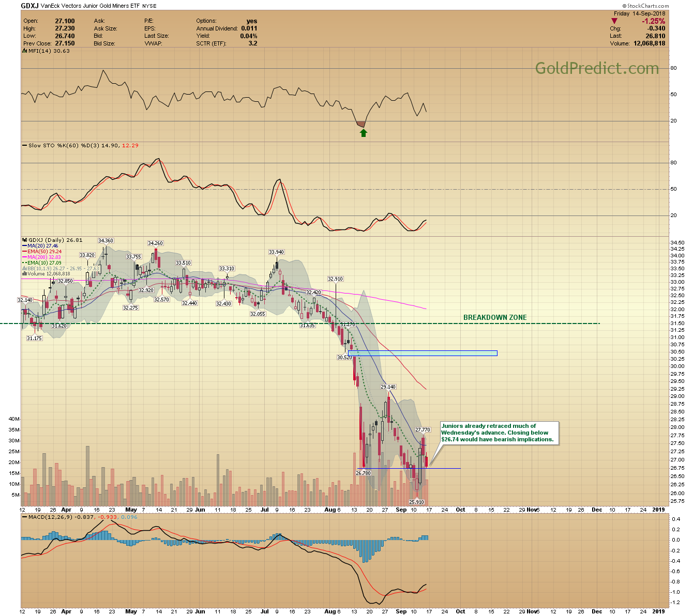The image size is (693, 616).
Task: Click the -1.2 MACD axis label
Action: pos(675,603)
